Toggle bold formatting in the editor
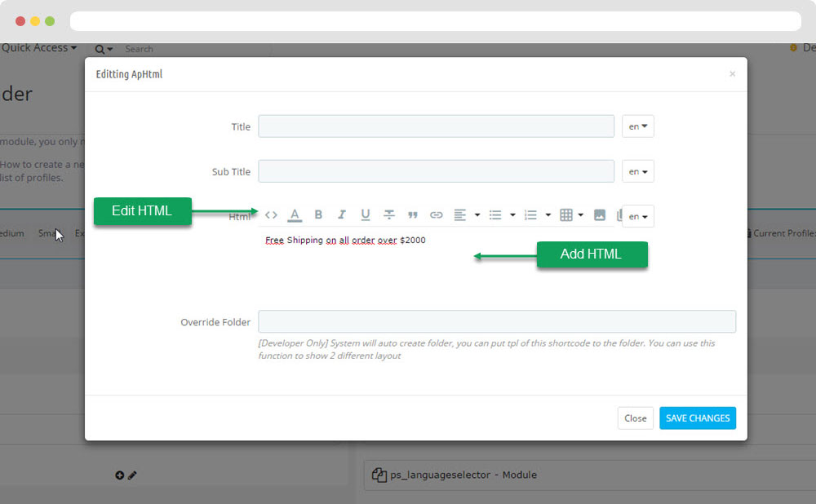 (318, 215)
